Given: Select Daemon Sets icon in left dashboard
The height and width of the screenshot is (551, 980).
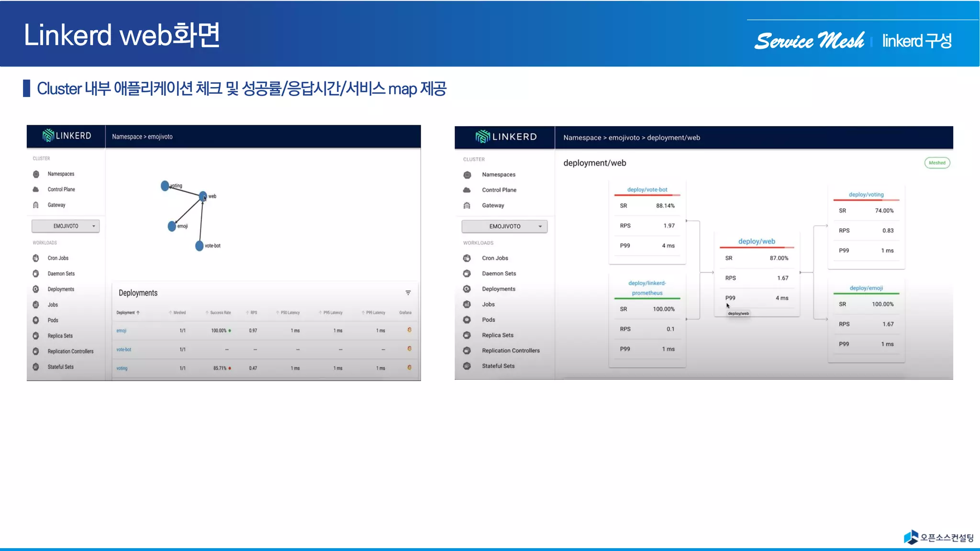Looking at the screenshot, I should click(x=36, y=274).
